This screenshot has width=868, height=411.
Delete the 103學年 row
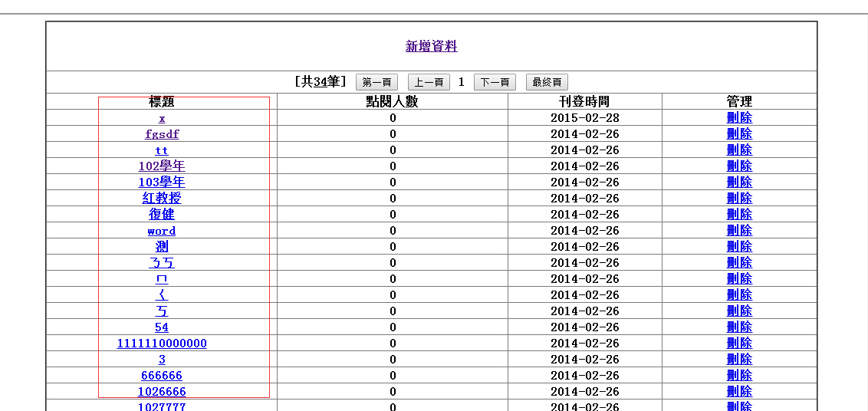click(x=739, y=182)
